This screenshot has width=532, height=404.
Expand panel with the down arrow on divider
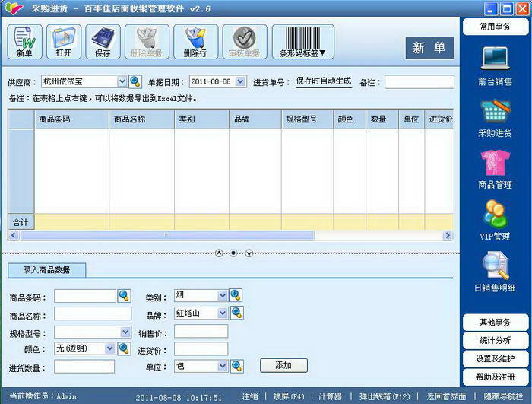pos(249,253)
